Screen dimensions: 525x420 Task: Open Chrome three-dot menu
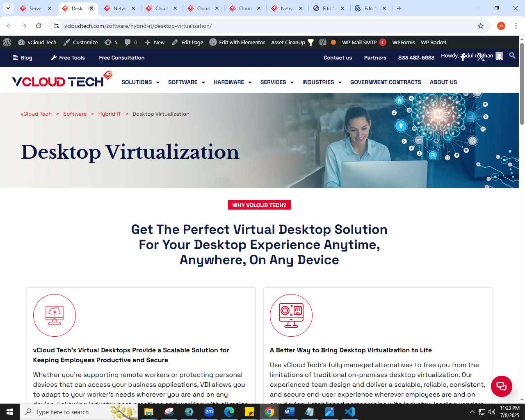tap(516, 26)
